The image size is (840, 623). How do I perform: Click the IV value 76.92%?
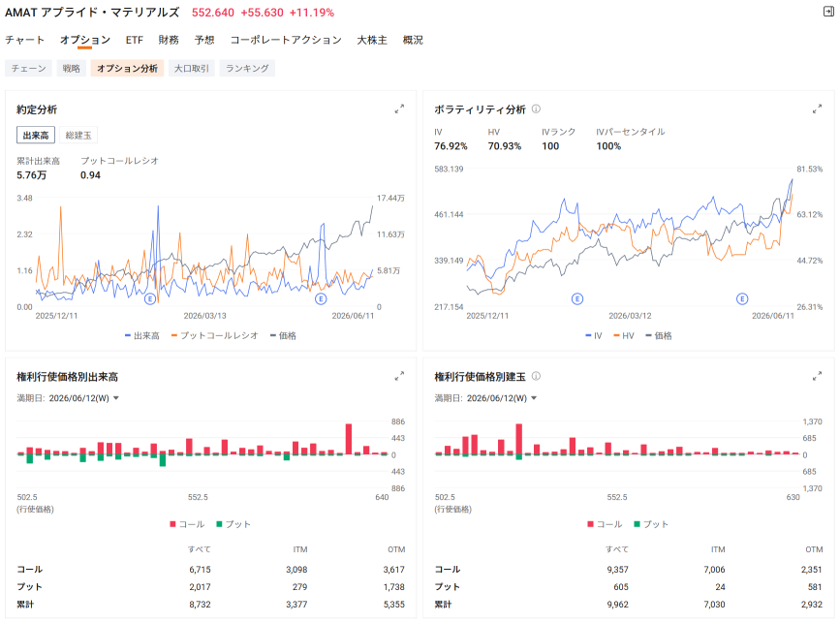[x=451, y=146]
